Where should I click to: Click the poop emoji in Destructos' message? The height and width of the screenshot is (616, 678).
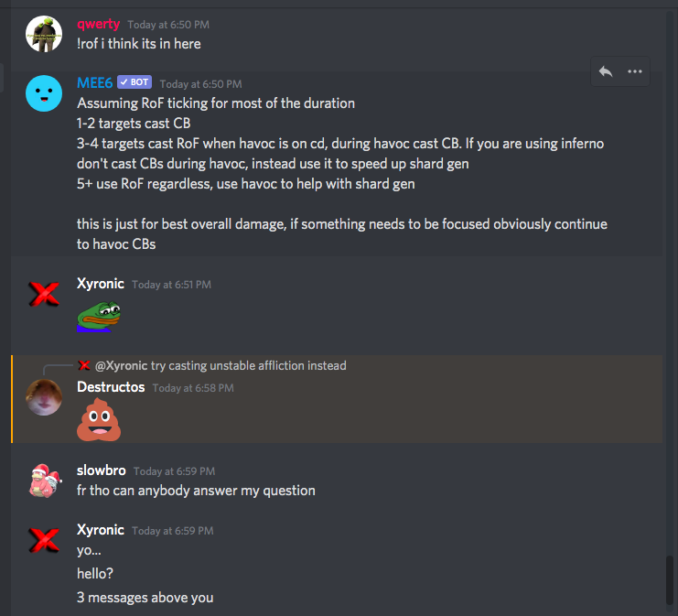click(x=99, y=419)
